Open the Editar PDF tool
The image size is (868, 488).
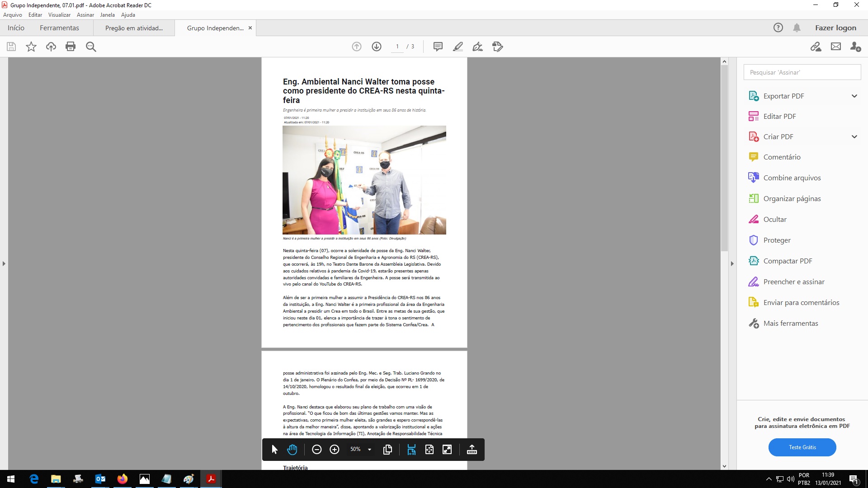(779, 116)
